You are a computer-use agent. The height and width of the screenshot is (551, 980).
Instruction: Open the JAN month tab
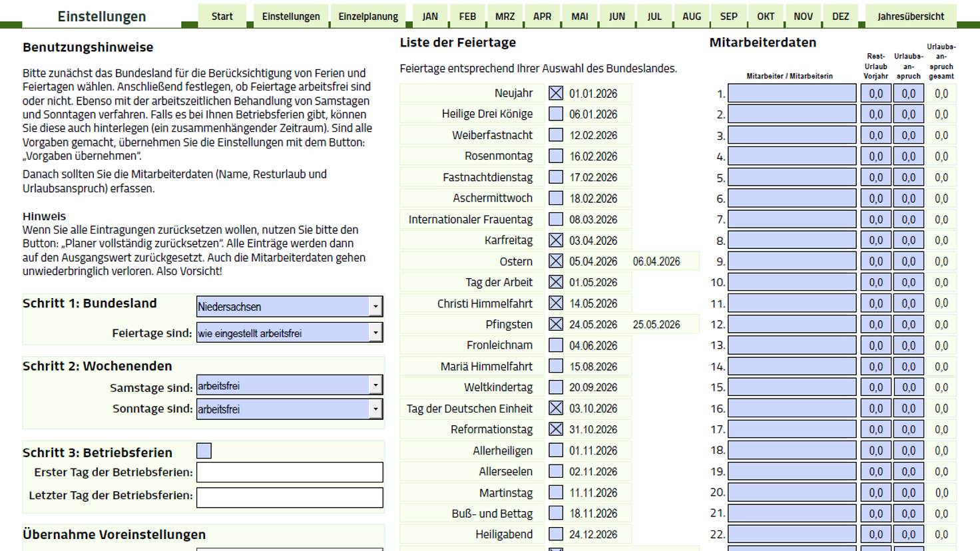coord(430,16)
